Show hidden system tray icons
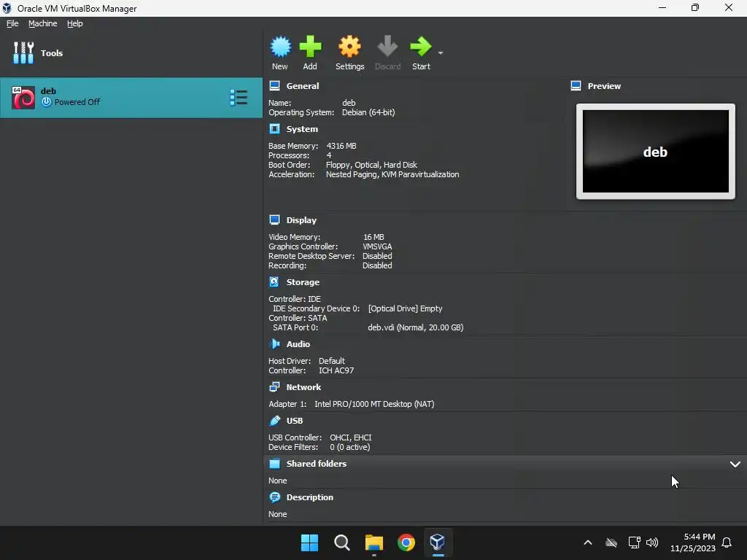This screenshot has height=560, width=747. click(588, 542)
